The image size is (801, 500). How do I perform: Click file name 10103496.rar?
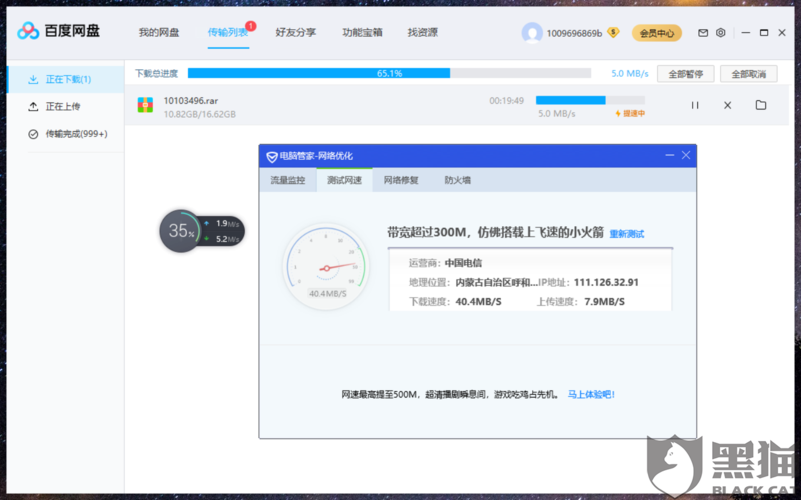(x=191, y=101)
